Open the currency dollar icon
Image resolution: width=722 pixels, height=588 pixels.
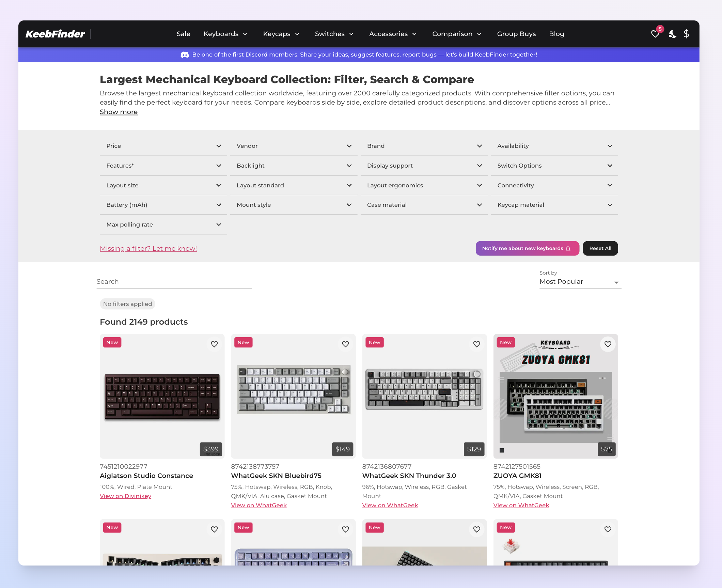click(x=686, y=34)
